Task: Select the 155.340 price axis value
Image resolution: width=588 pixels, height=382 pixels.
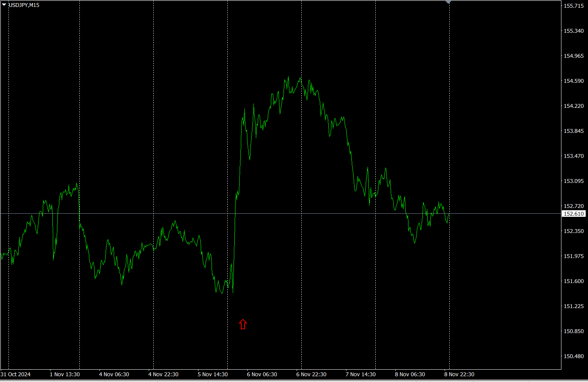Action: click(x=574, y=31)
